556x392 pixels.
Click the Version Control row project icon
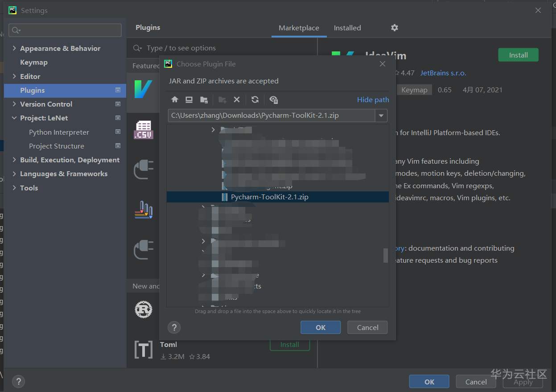118,104
